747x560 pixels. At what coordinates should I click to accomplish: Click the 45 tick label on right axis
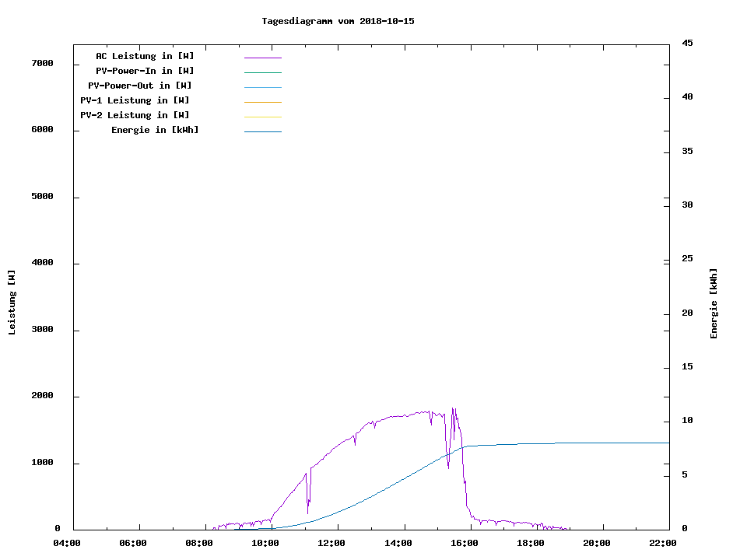pos(687,43)
